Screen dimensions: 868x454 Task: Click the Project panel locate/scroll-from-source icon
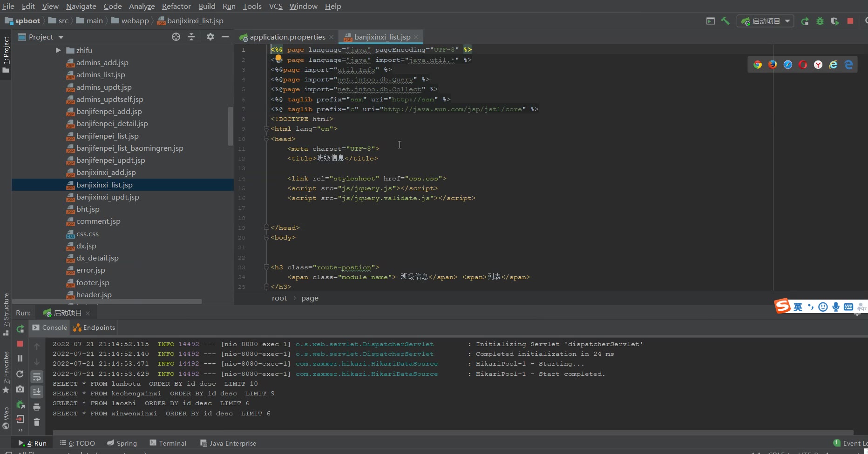click(176, 37)
